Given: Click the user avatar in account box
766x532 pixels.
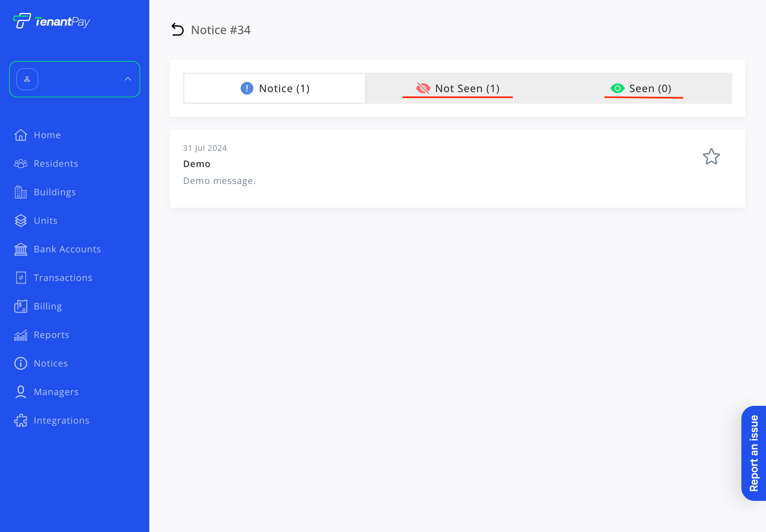Looking at the screenshot, I should (27, 79).
